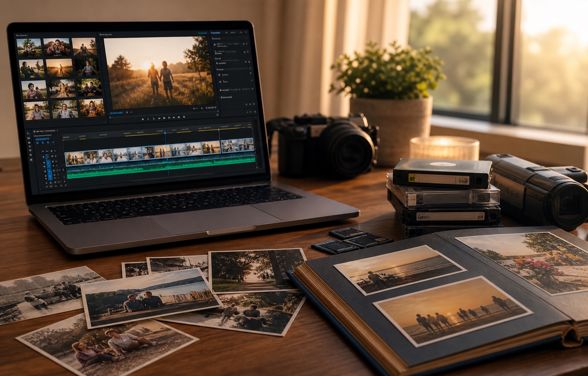
Task: Click the grey second marker on timeline ruler
Action: tap(219, 130)
